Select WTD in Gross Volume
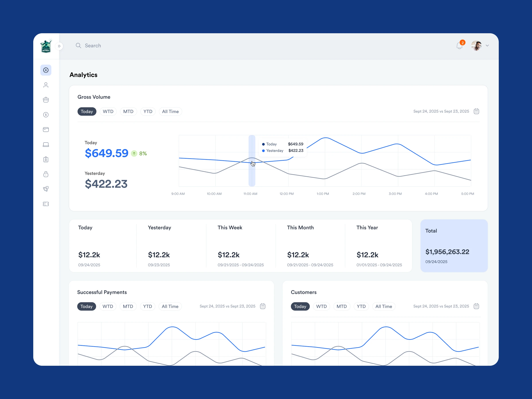 click(108, 111)
